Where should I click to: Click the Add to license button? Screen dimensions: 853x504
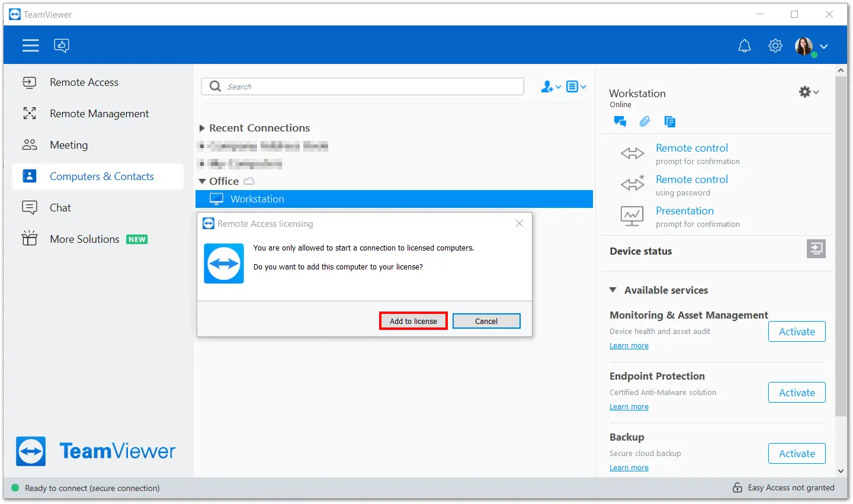[x=413, y=321]
